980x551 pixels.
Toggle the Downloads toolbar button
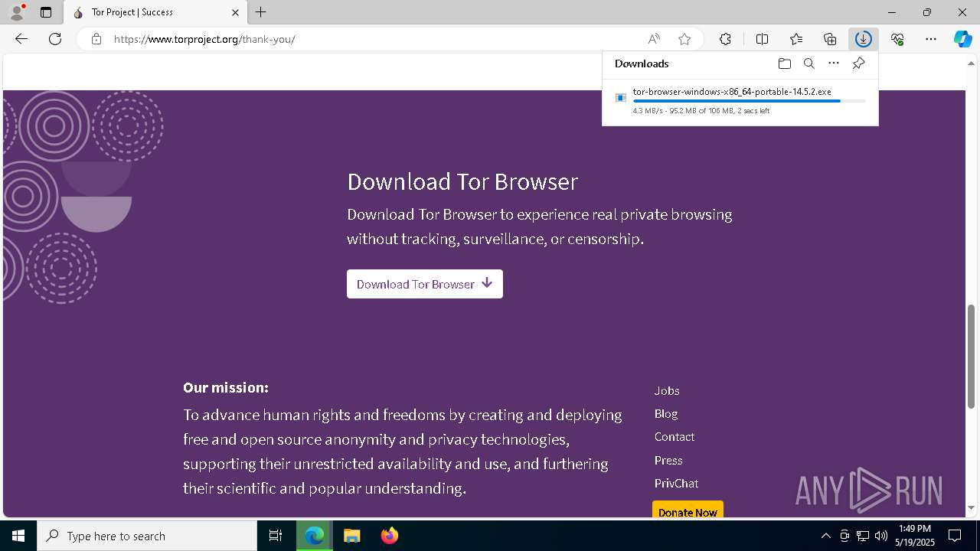pos(864,39)
